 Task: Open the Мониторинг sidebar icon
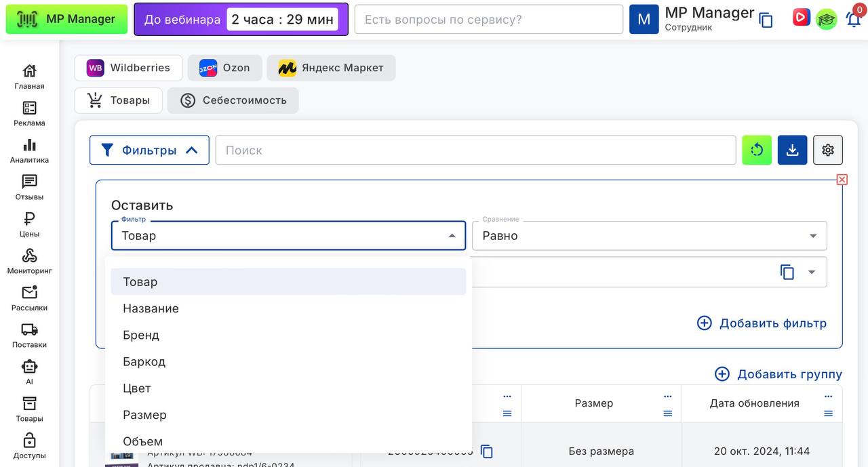point(29,261)
